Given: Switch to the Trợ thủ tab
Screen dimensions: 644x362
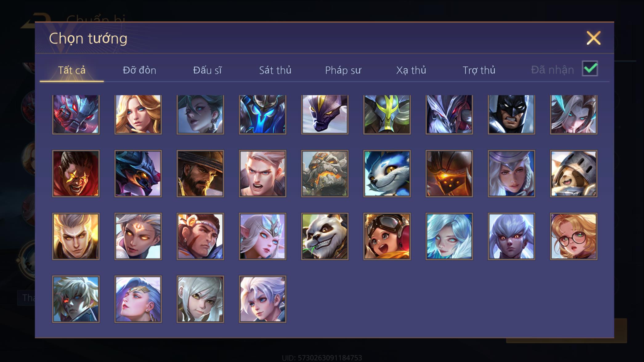Looking at the screenshot, I should [479, 70].
